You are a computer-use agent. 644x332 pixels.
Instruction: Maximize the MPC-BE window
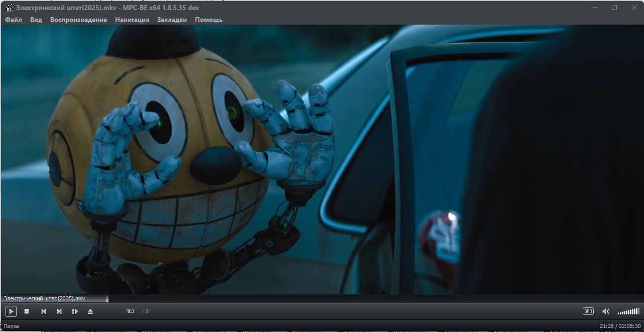(614, 8)
